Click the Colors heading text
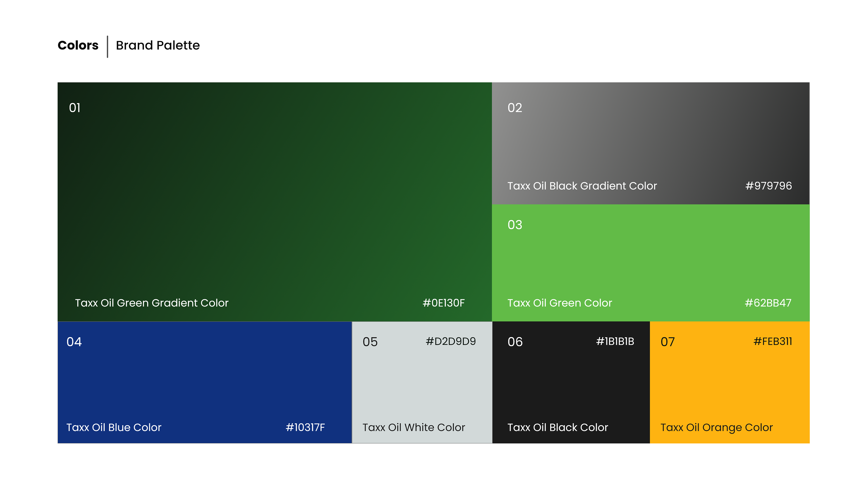This screenshot has width=868, height=488. tap(78, 45)
